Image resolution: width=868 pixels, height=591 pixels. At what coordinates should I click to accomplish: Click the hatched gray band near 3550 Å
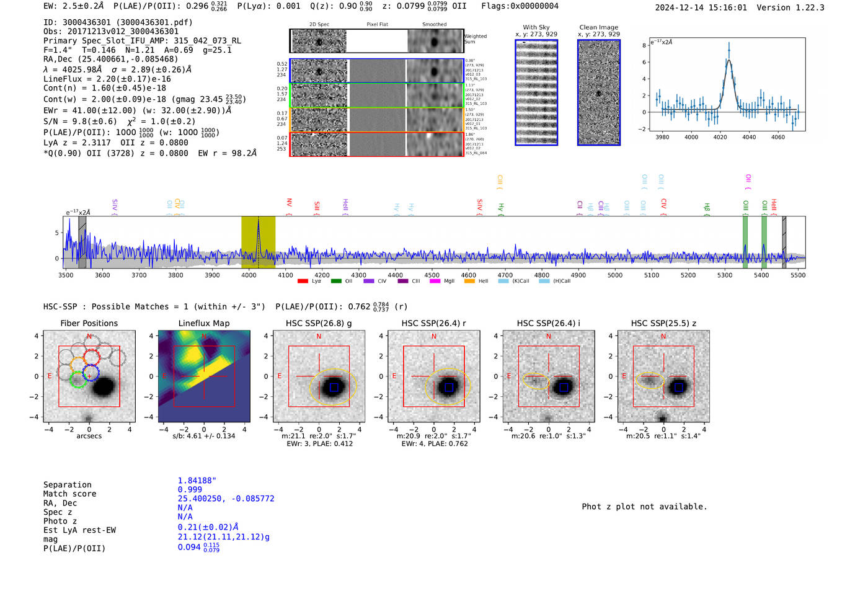pyautogui.click(x=82, y=242)
